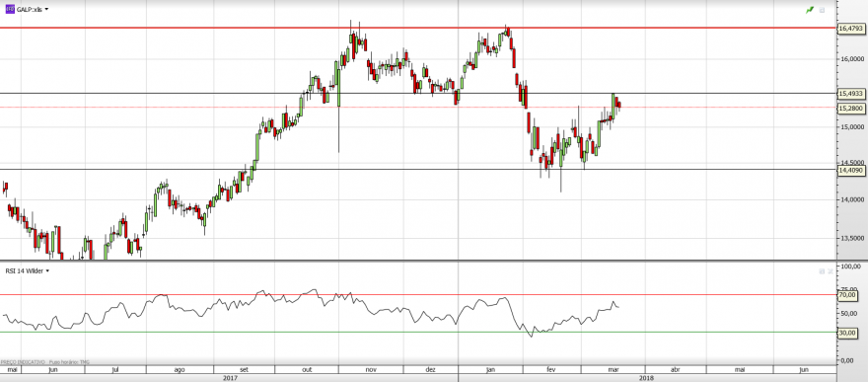Click the 'nov' month on time axis

click(x=372, y=369)
